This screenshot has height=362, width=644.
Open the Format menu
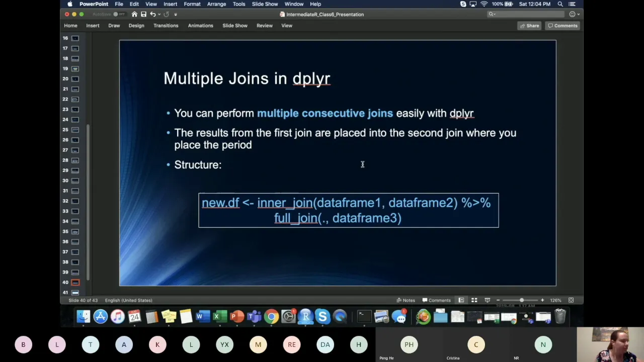coord(192,4)
